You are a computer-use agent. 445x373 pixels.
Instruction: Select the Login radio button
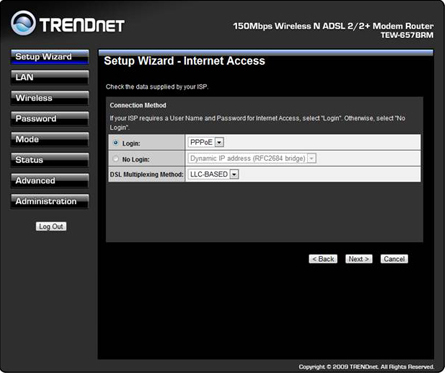coord(115,143)
